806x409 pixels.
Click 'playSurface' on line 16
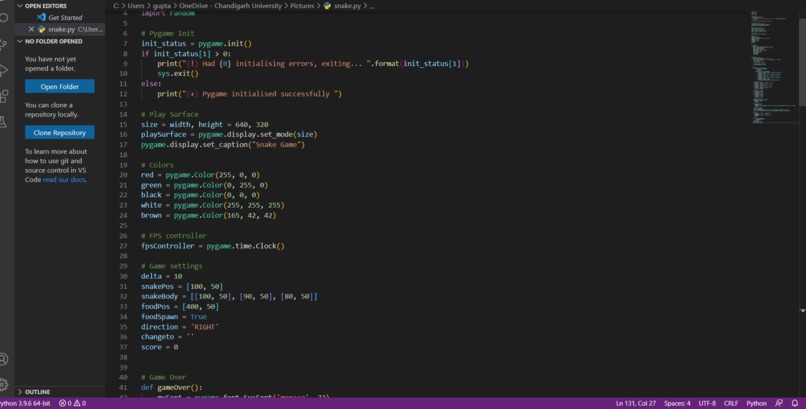point(163,134)
